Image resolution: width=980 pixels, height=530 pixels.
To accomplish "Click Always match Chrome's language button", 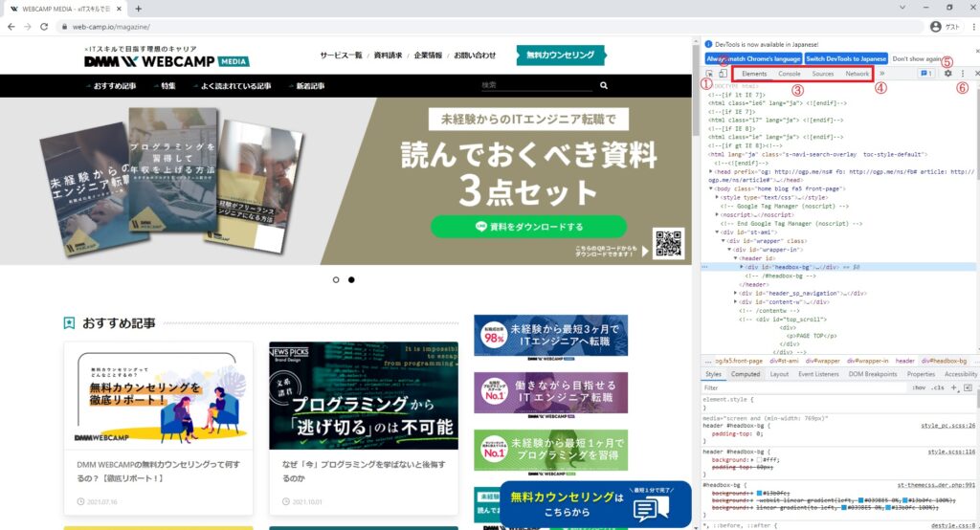I will pos(754,58).
